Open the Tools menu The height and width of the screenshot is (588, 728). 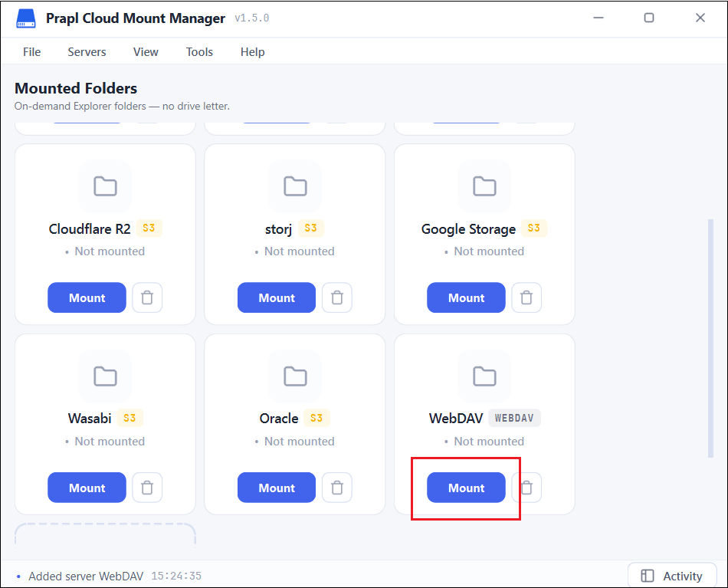coord(199,51)
